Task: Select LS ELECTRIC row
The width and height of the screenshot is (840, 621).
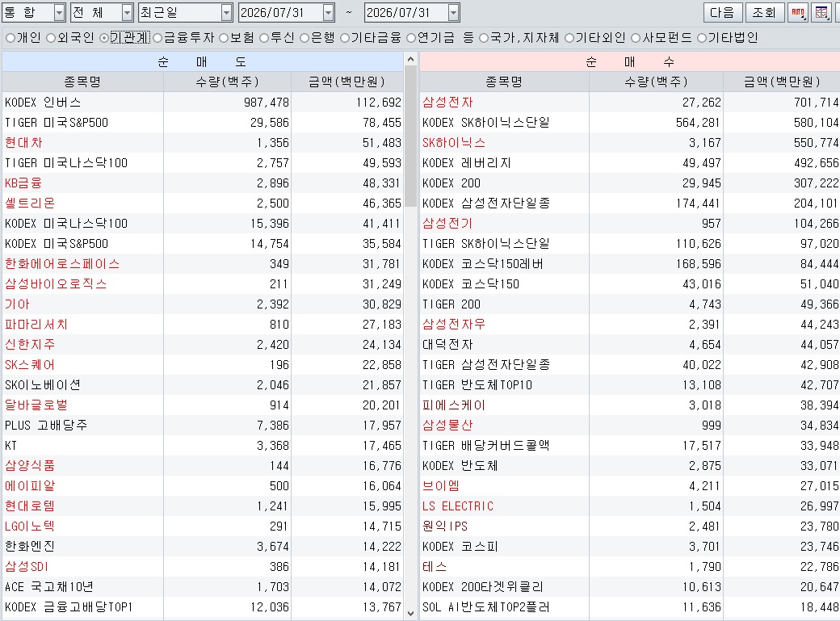Action: (x=630, y=506)
